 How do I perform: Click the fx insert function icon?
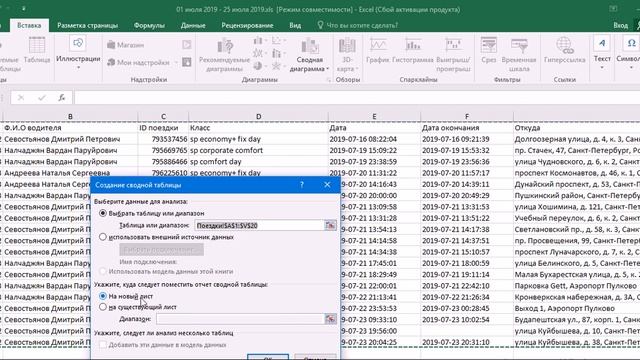tap(62, 98)
